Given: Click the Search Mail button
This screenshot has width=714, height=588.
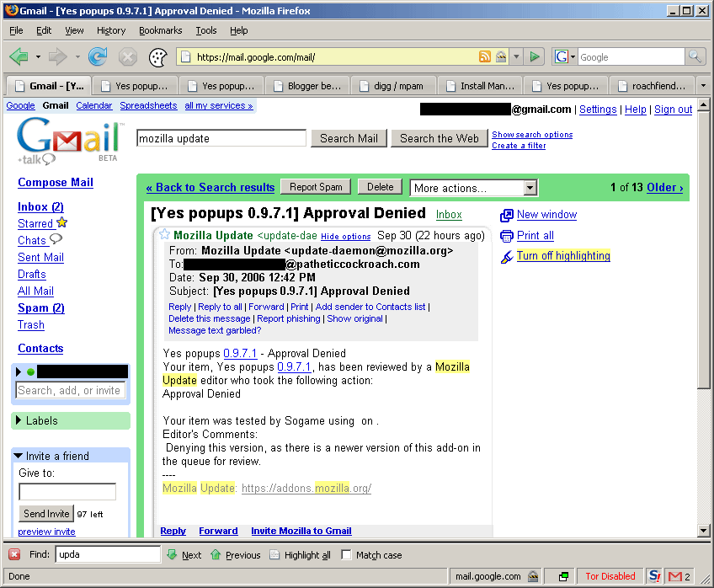Looking at the screenshot, I should [349, 138].
